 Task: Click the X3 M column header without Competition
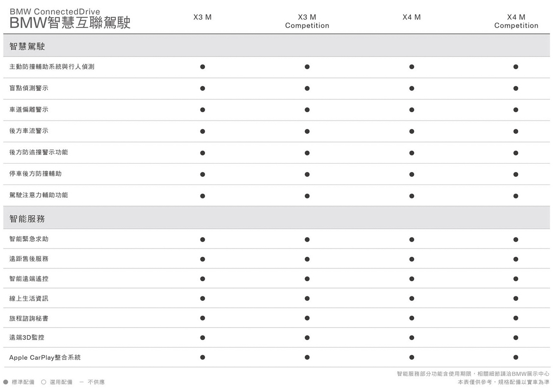click(202, 17)
